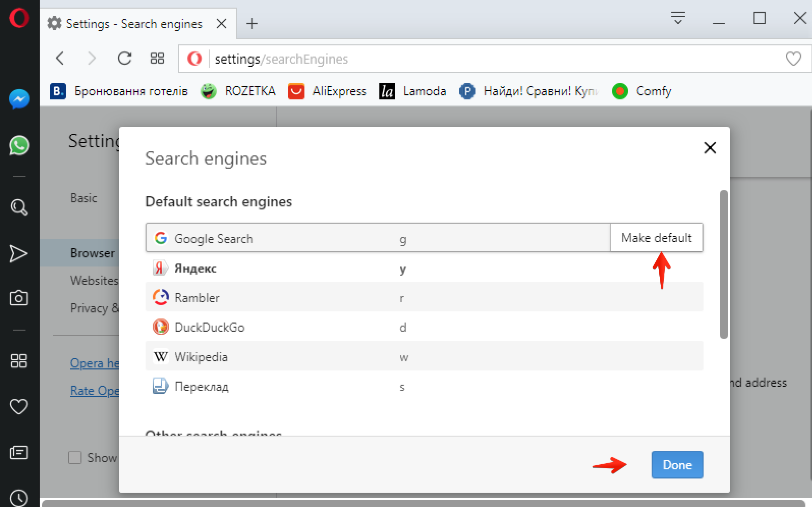Image resolution: width=812 pixels, height=507 pixels.
Task: Open History clock in the sidebar
Action: coord(19,498)
